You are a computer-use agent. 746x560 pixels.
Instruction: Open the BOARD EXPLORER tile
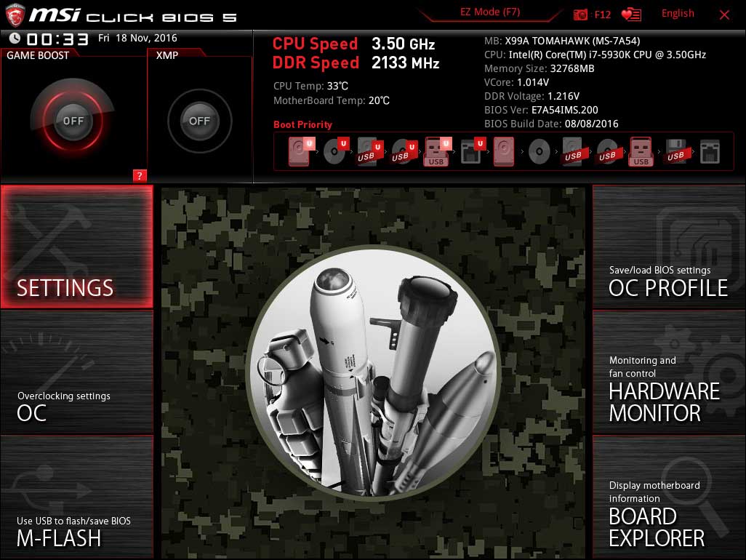click(x=669, y=497)
